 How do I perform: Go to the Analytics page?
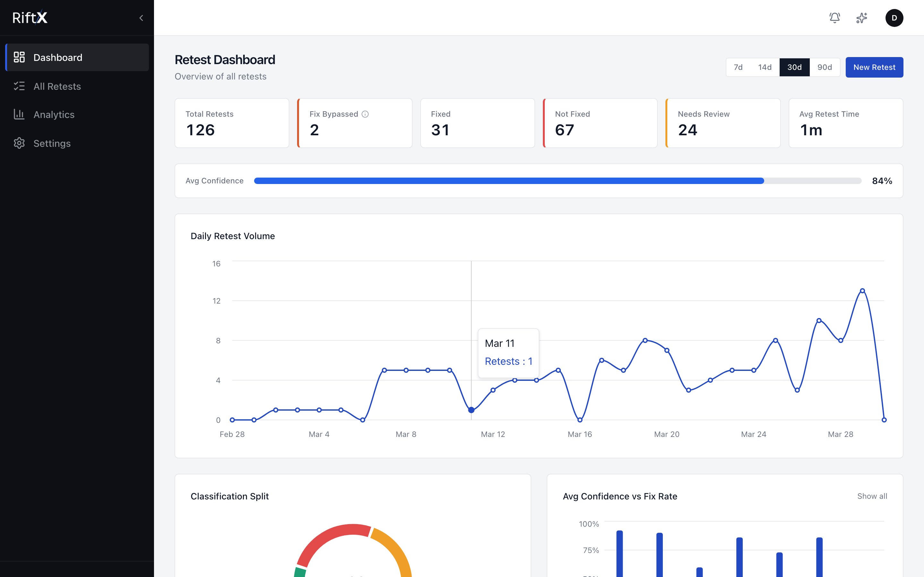[54, 114]
